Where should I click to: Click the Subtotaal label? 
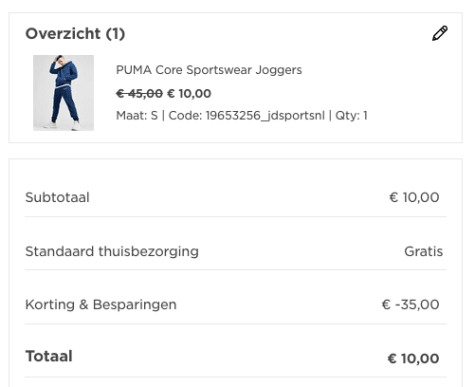pyautogui.click(x=57, y=197)
